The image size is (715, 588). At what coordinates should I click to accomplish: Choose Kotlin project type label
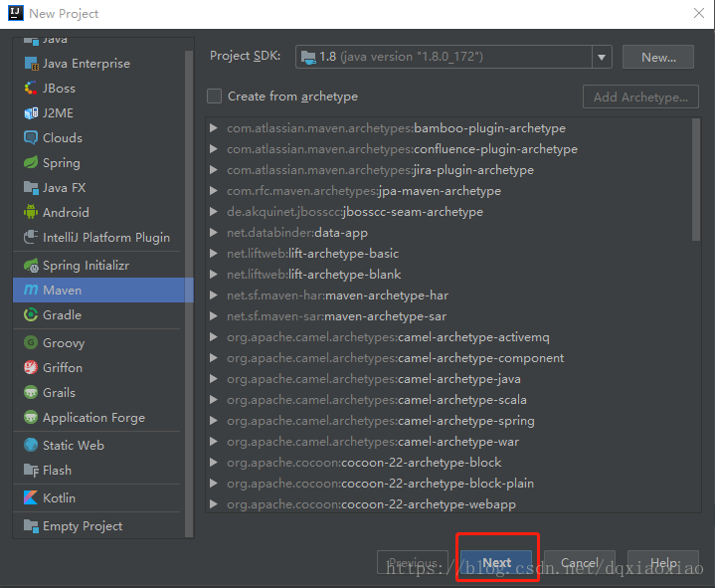tap(59, 497)
